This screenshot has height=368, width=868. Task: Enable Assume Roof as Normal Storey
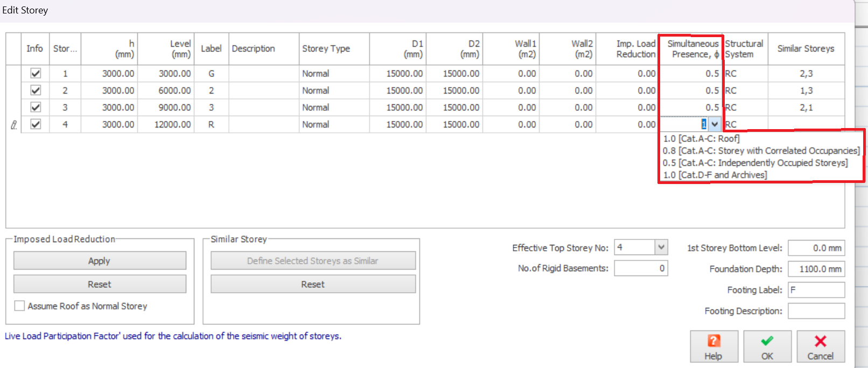click(20, 306)
